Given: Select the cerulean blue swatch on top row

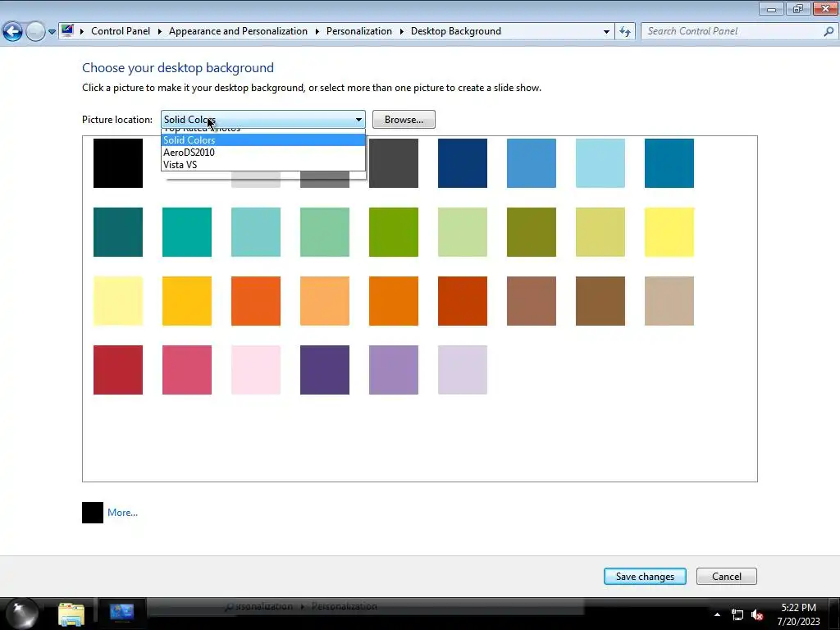Looking at the screenshot, I should (669, 163).
